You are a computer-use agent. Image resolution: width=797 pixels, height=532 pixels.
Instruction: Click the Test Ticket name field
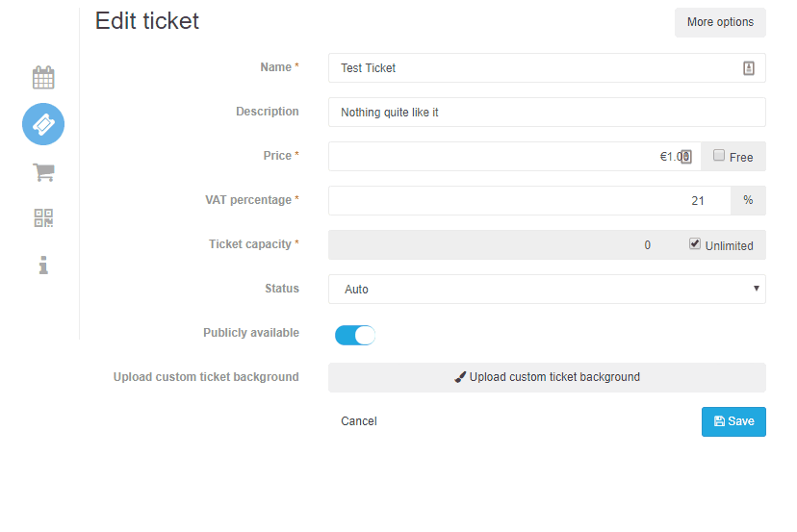pos(547,68)
